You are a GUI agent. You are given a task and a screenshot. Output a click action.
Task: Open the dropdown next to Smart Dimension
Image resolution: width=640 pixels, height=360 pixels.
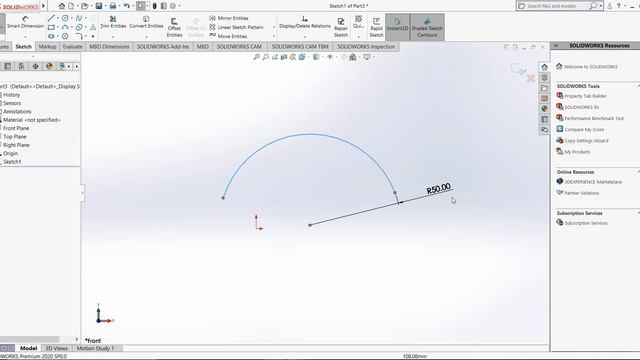[25, 37]
